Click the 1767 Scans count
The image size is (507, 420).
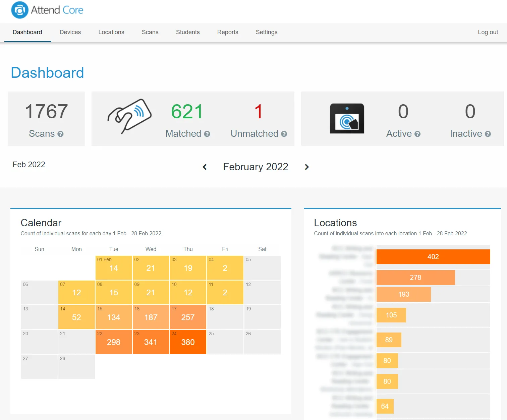click(x=46, y=111)
